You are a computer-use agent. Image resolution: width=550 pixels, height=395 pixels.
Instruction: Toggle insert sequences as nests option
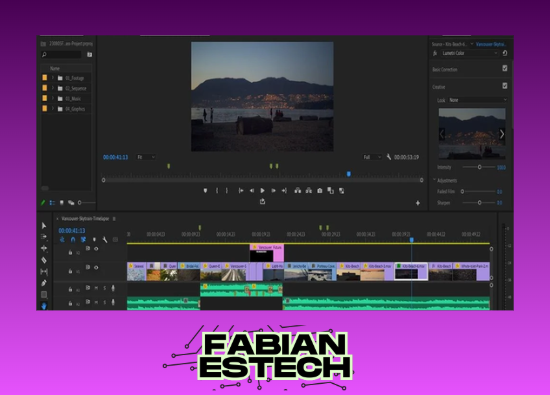point(62,240)
